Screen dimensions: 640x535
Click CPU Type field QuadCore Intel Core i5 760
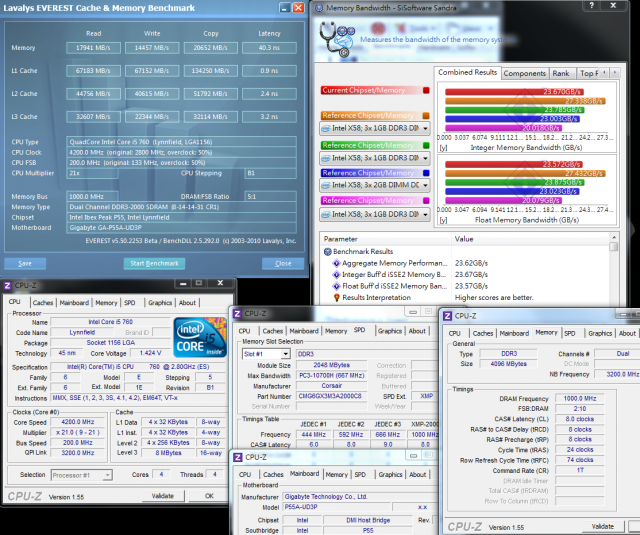181,142
